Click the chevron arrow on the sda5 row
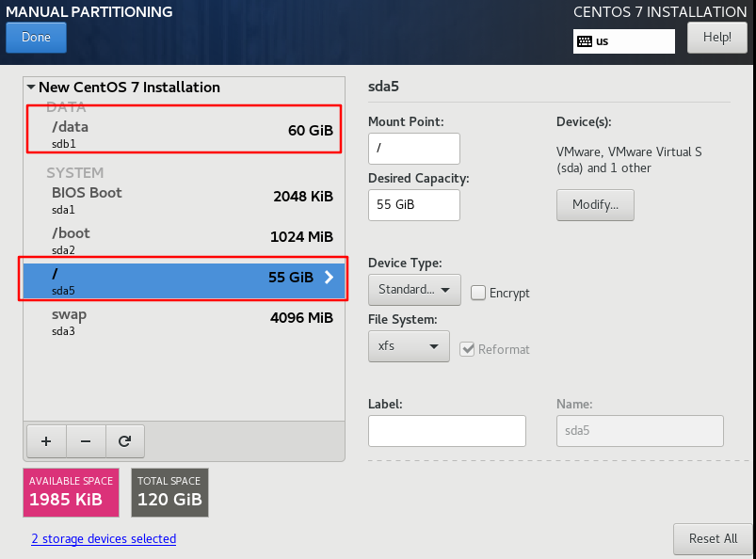 click(329, 278)
